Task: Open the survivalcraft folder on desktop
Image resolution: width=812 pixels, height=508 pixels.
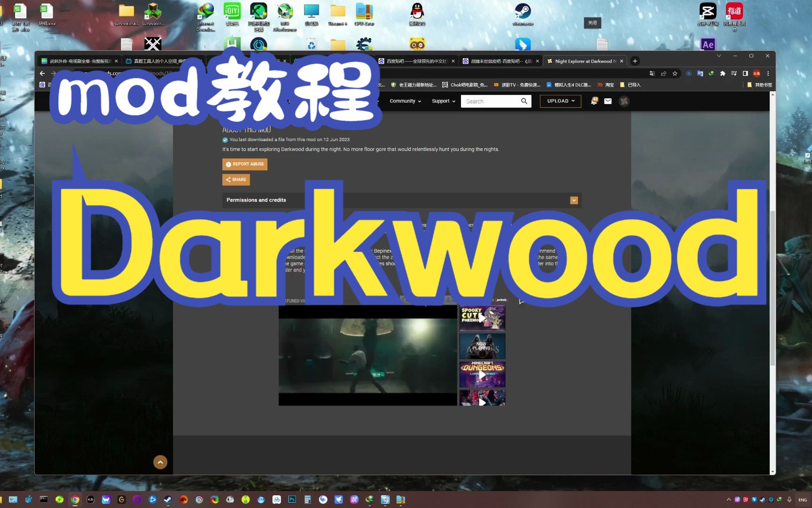Action: (x=126, y=14)
